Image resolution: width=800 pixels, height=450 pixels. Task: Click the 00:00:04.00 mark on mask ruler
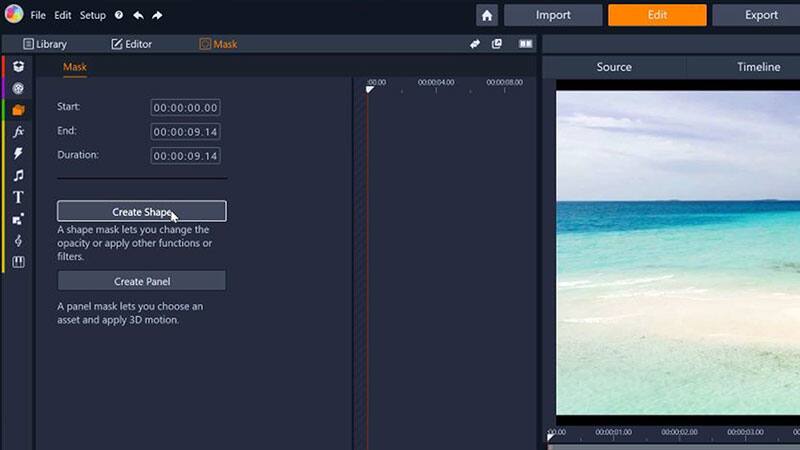[x=436, y=83]
